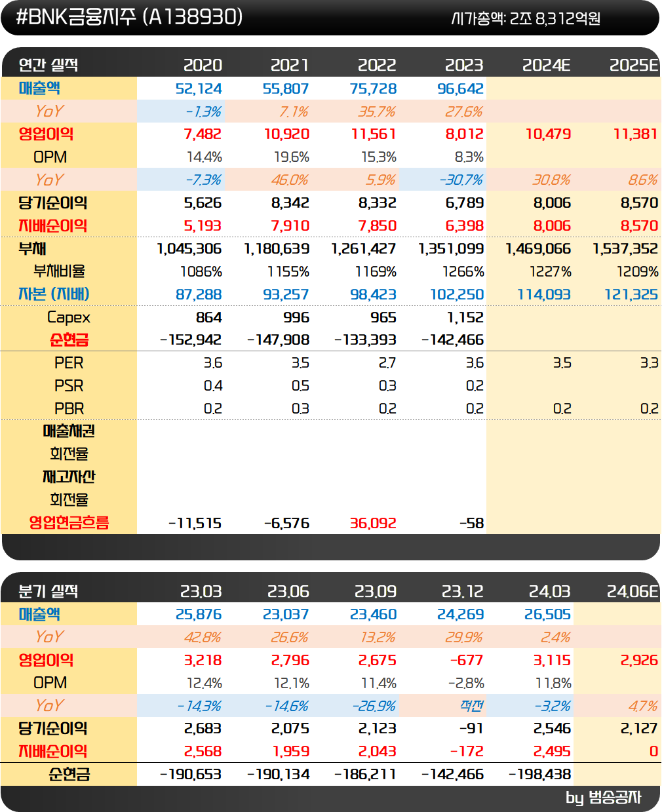This screenshot has width=662, height=812.
Task: Click the 2022 PER value 2.7
Action: click(x=387, y=362)
